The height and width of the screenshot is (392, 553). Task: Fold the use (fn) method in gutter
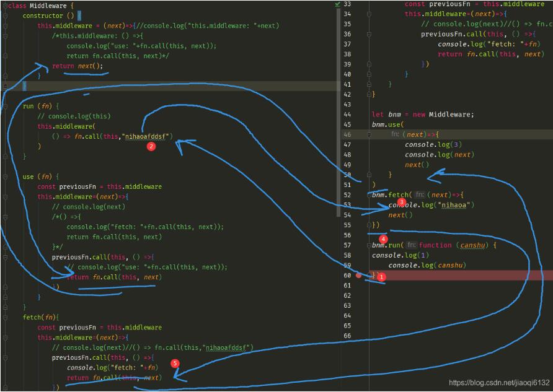click(5, 177)
